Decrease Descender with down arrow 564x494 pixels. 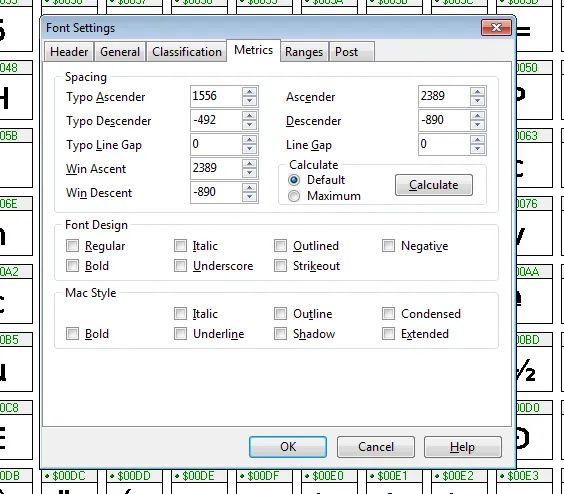point(477,125)
